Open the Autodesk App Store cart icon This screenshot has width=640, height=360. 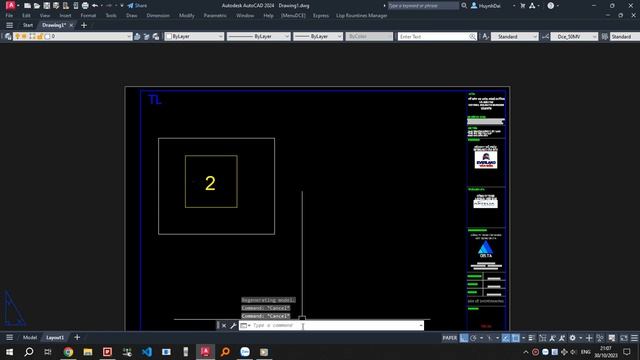[522, 6]
